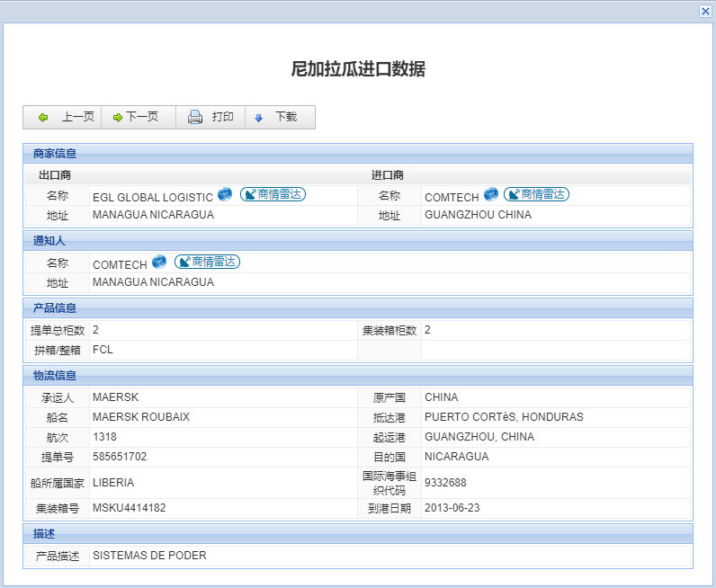
Task: Close the dialog with the X button
Action: coord(705,11)
